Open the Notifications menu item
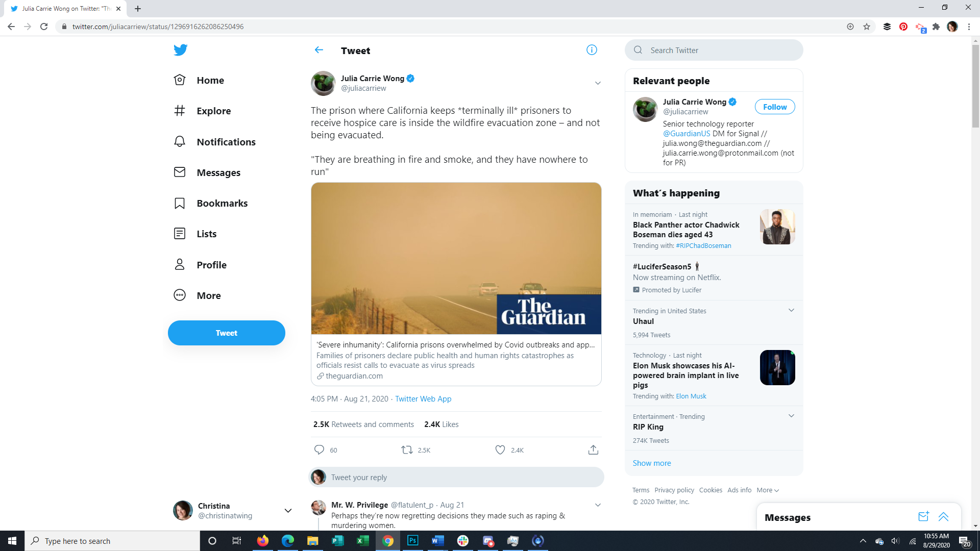Viewport: 980px width, 551px height. [x=226, y=142]
